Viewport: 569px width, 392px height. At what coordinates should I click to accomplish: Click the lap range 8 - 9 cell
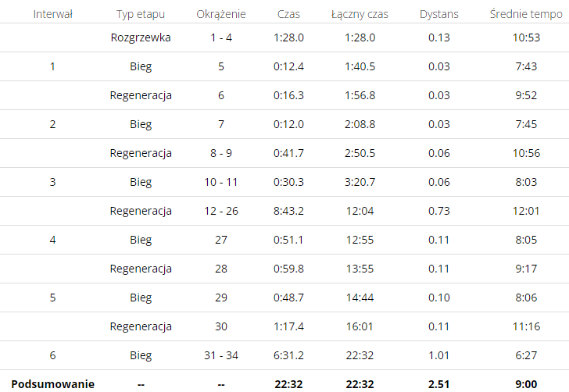click(221, 153)
